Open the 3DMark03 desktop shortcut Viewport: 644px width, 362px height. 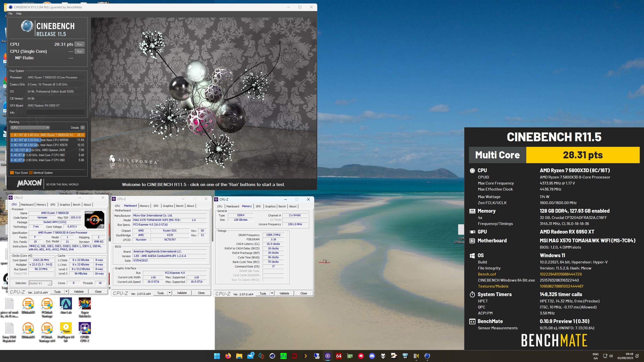tap(28, 306)
